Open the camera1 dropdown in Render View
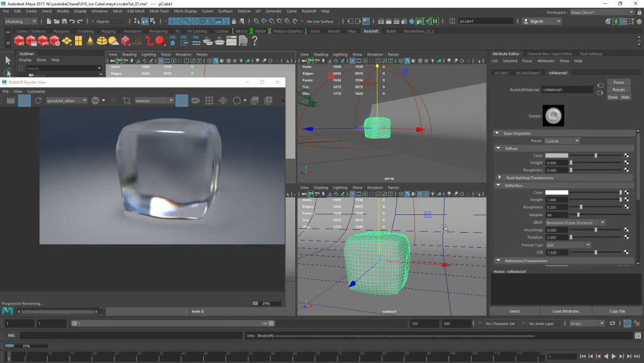The height and width of the screenshot is (363, 644). tap(154, 101)
